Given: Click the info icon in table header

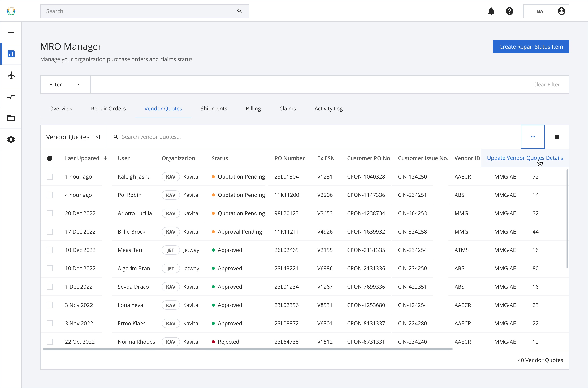Looking at the screenshot, I should 50,158.
